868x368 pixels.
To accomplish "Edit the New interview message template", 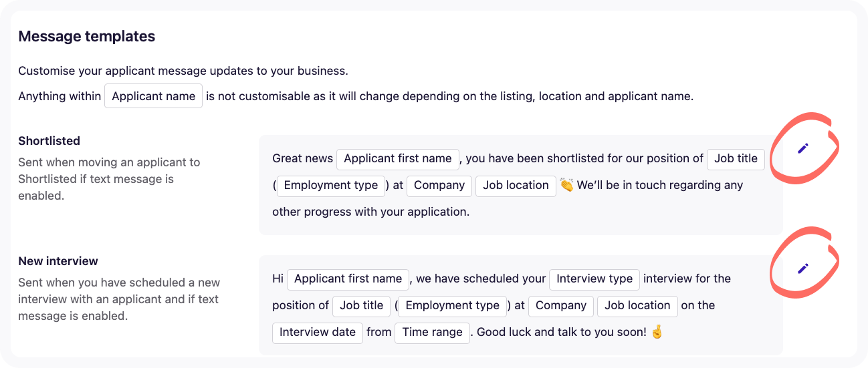I will point(803,268).
